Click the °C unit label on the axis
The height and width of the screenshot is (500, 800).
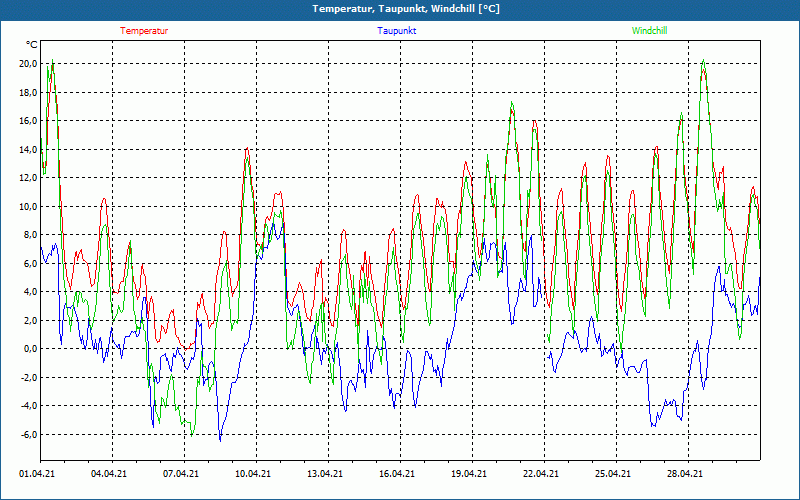click(32, 45)
